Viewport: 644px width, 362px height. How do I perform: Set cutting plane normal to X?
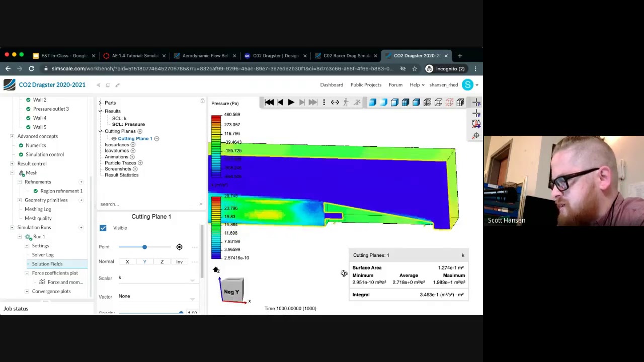pyautogui.click(x=127, y=262)
